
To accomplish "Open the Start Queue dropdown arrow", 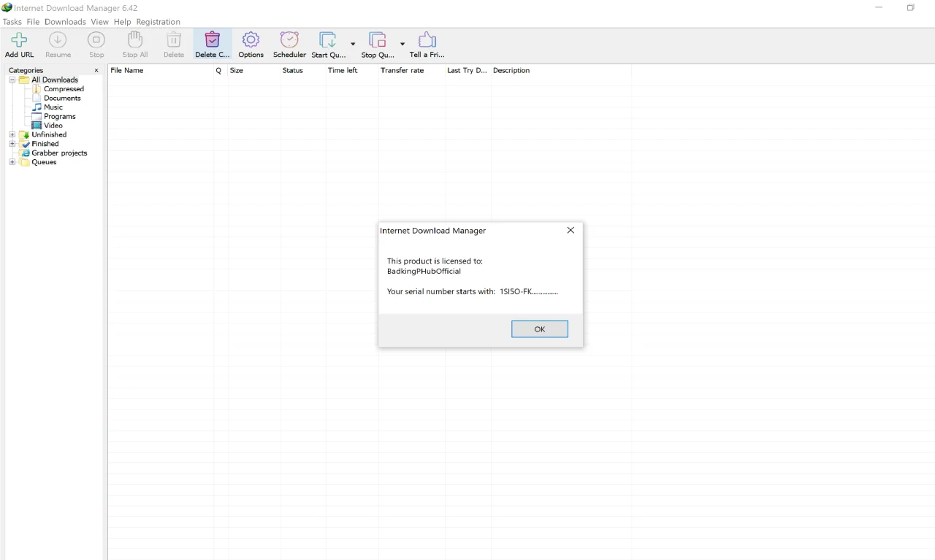I will (353, 44).
